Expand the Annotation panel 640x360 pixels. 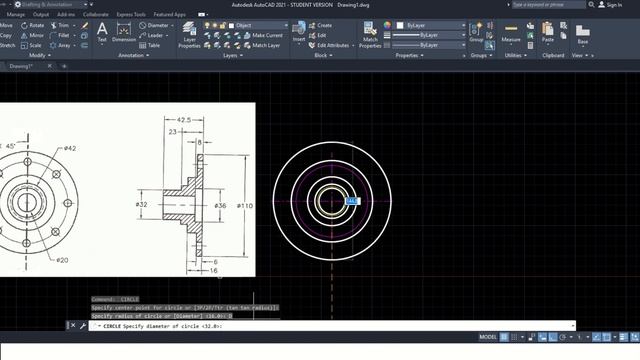133,55
